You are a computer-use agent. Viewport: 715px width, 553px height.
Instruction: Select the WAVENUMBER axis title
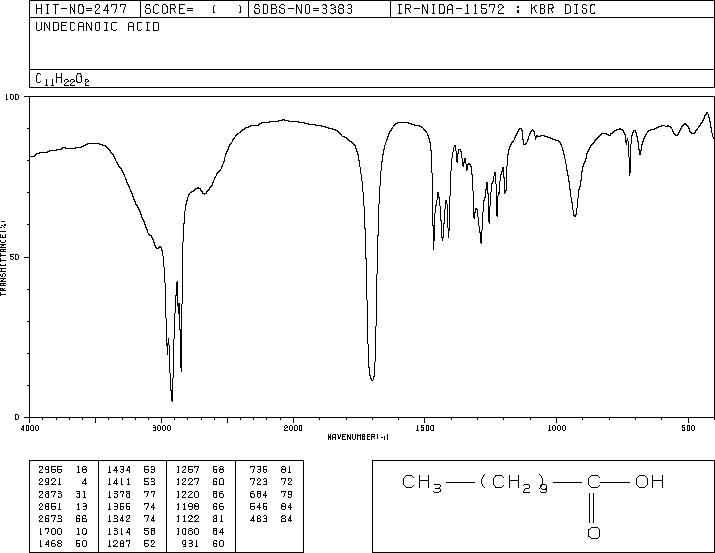click(x=358, y=437)
